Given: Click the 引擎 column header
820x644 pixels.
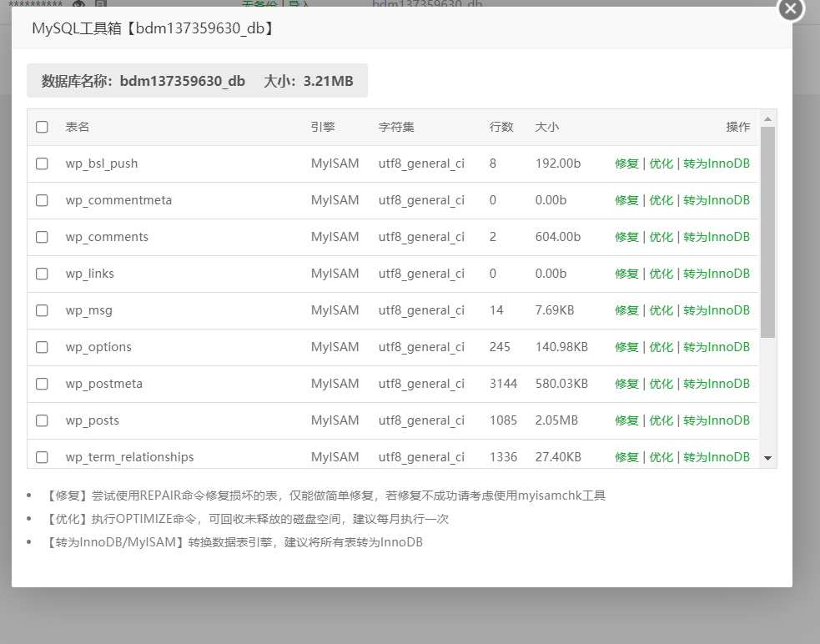Looking at the screenshot, I should (323, 127).
